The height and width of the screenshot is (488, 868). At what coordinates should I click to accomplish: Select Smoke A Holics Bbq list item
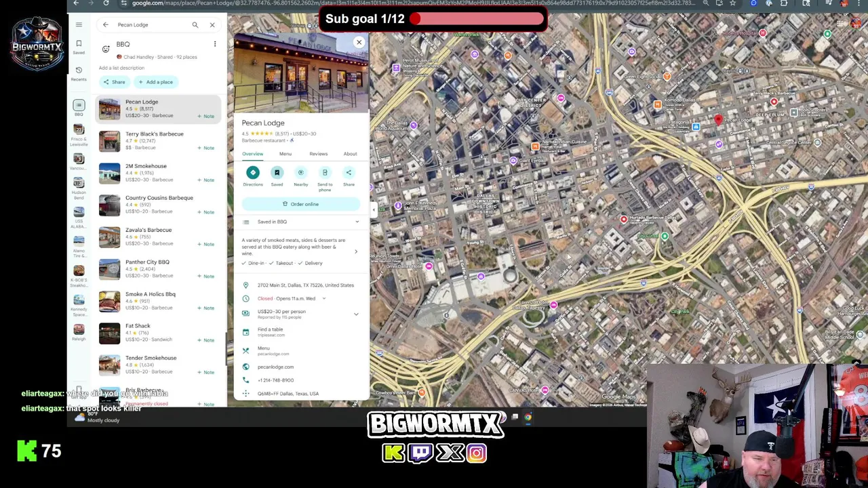pyautogui.click(x=157, y=301)
